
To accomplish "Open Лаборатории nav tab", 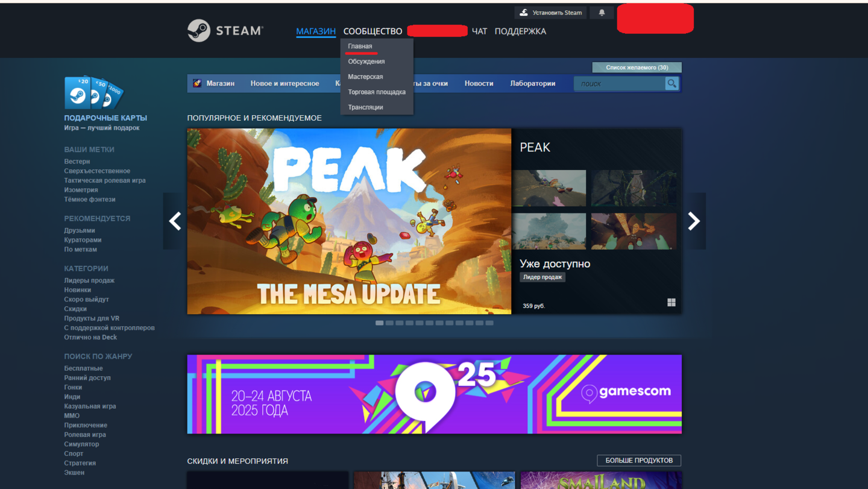I will pos(533,83).
